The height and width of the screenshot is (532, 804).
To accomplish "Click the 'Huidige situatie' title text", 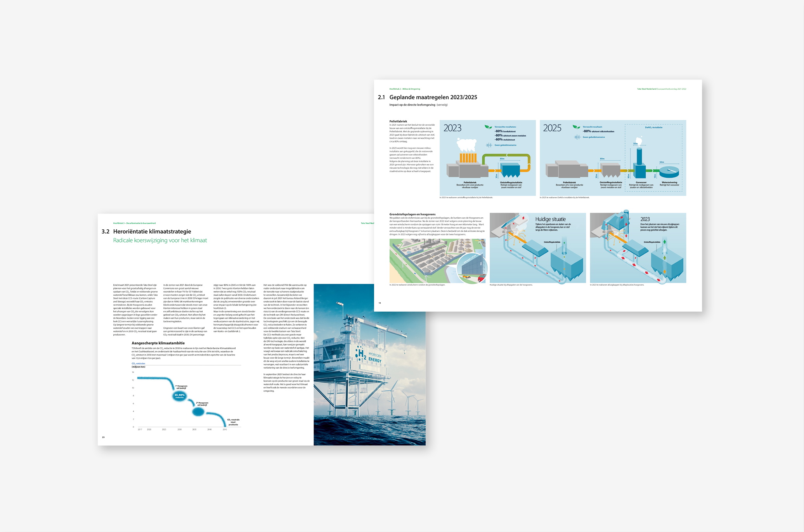I will coord(550,219).
